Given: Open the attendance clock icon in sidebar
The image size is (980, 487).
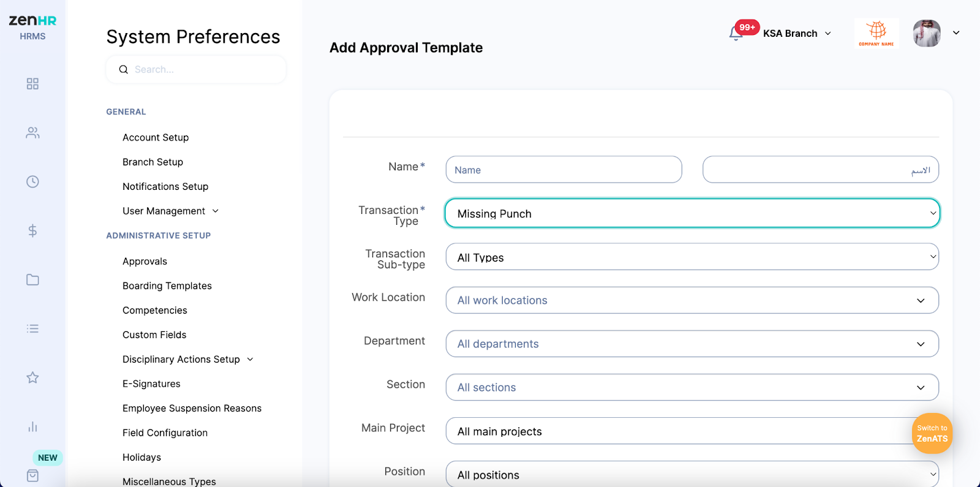Looking at the screenshot, I should point(32,182).
